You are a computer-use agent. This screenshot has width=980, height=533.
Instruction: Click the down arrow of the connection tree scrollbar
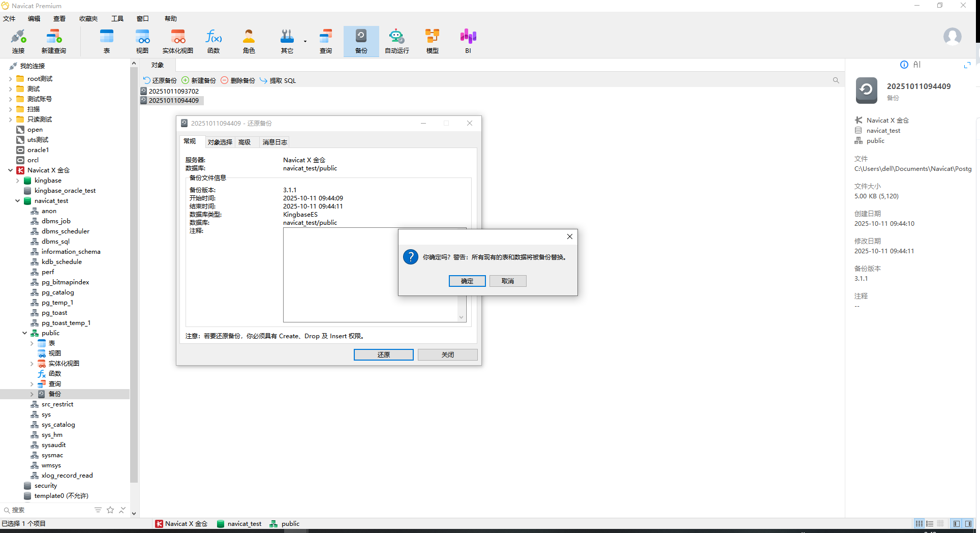[134, 513]
